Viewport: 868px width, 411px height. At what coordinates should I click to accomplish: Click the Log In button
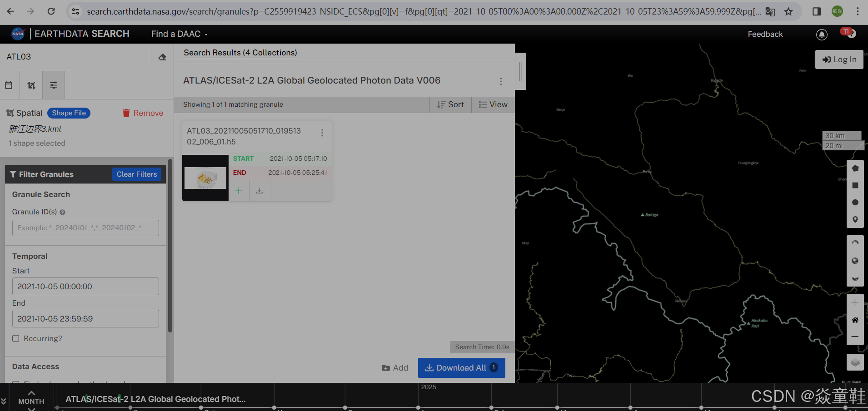pyautogui.click(x=839, y=59)
